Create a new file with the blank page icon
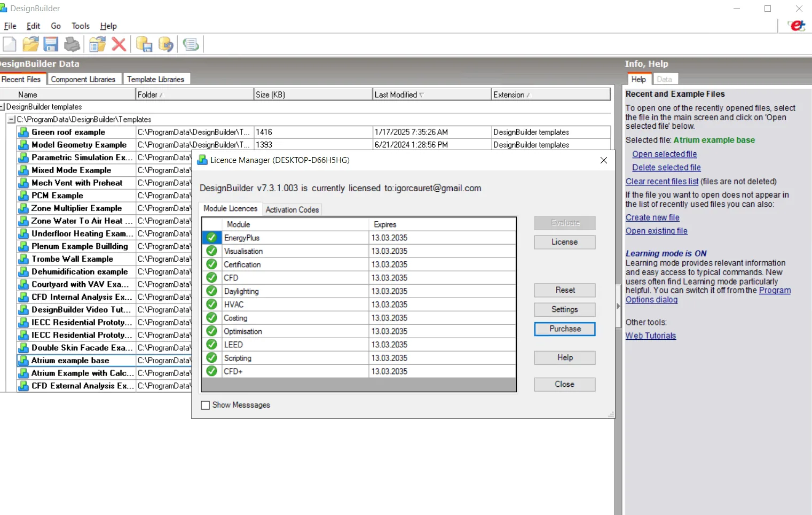 [10, 44]
